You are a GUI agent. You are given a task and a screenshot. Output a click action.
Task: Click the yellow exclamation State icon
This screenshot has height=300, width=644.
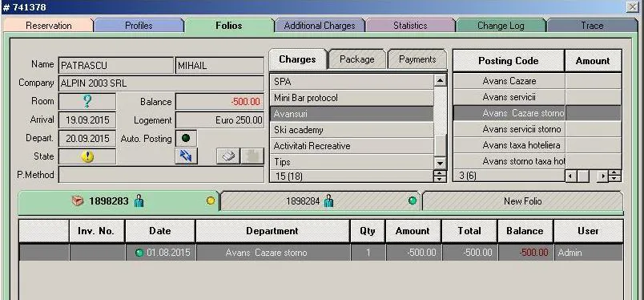click(x=87, y=156)
